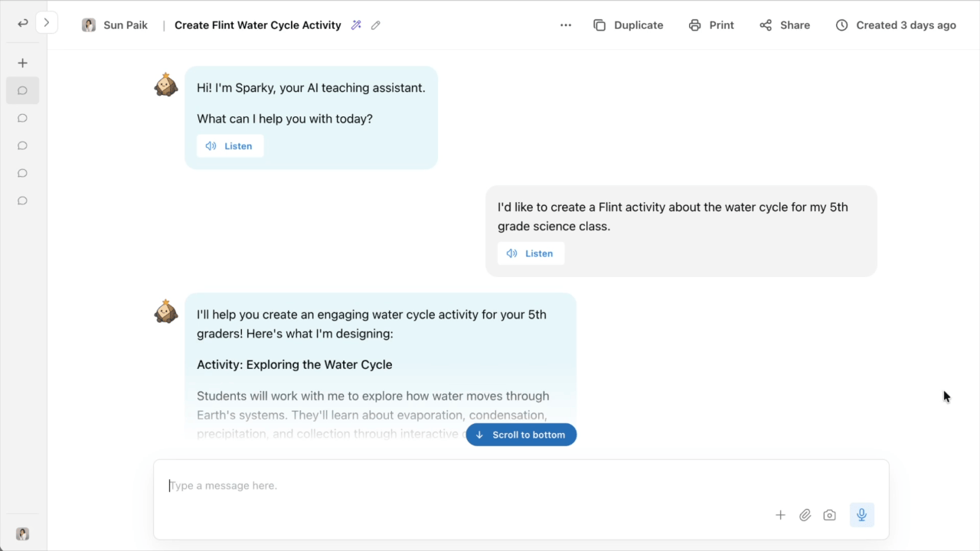
Task: Click the Activity: Exploring the Water Cycle heading
Action: tap(295, 365)
